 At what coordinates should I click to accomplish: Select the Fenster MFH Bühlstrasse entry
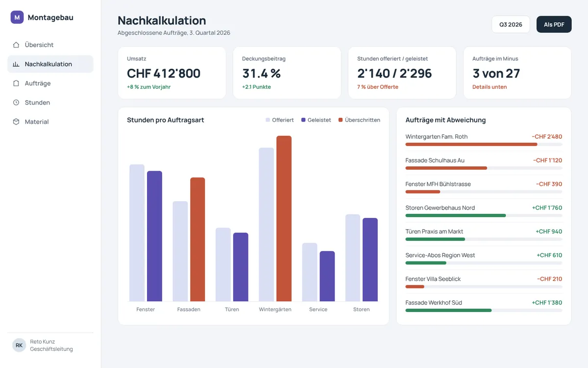pyautogui.click(x=484, y=187)
